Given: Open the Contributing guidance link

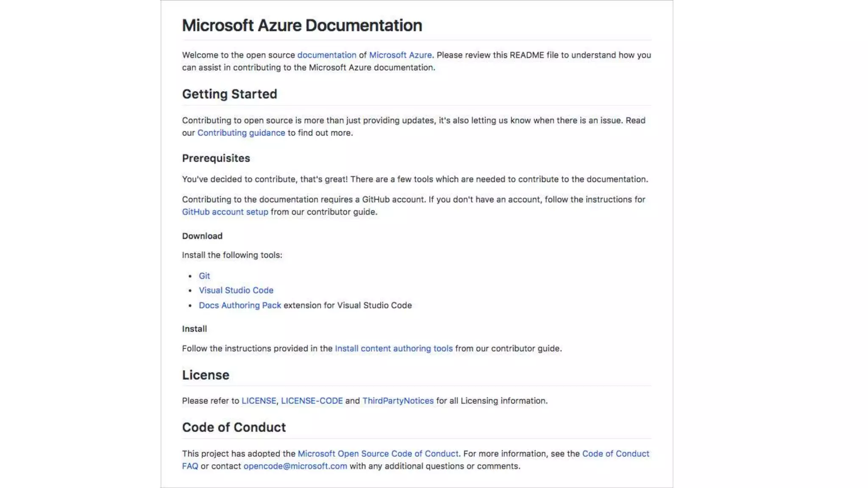Looking at the screenshot, I should [241, 133].
